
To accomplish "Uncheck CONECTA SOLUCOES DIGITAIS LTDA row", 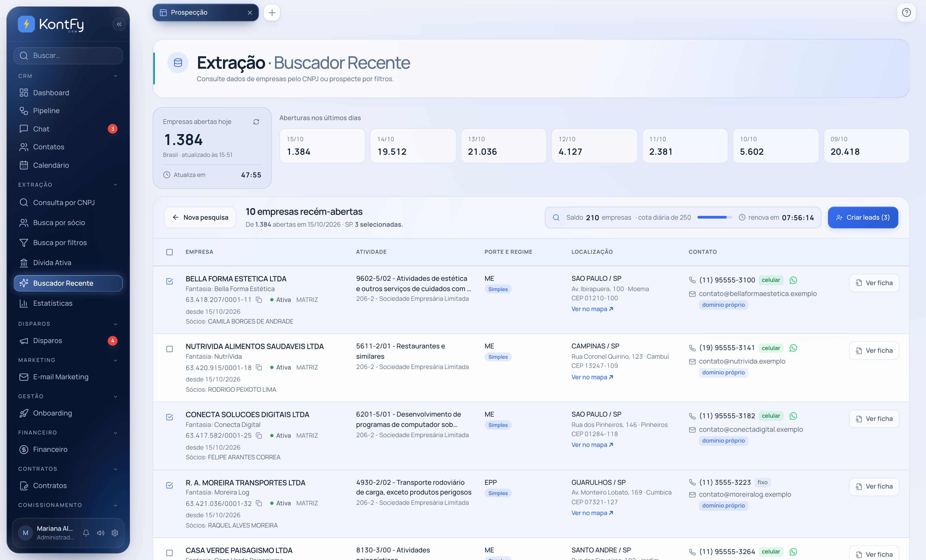I will 169,417.
